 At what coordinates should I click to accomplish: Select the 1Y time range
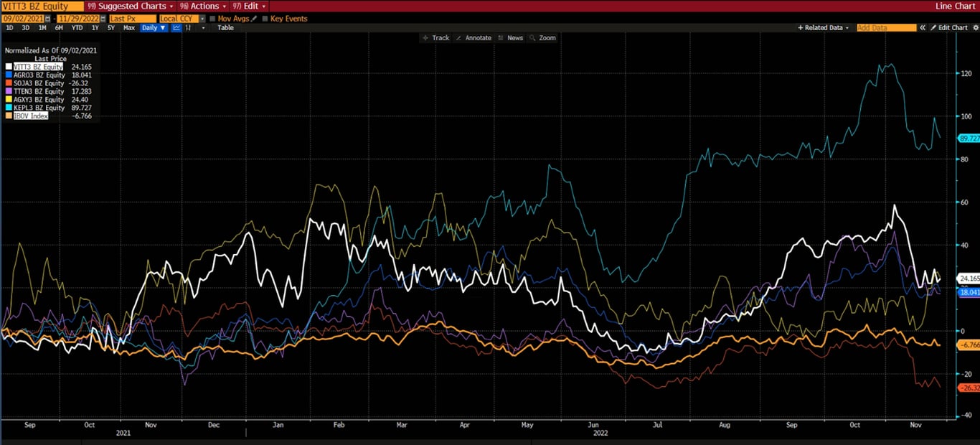[x=95, y=28]
